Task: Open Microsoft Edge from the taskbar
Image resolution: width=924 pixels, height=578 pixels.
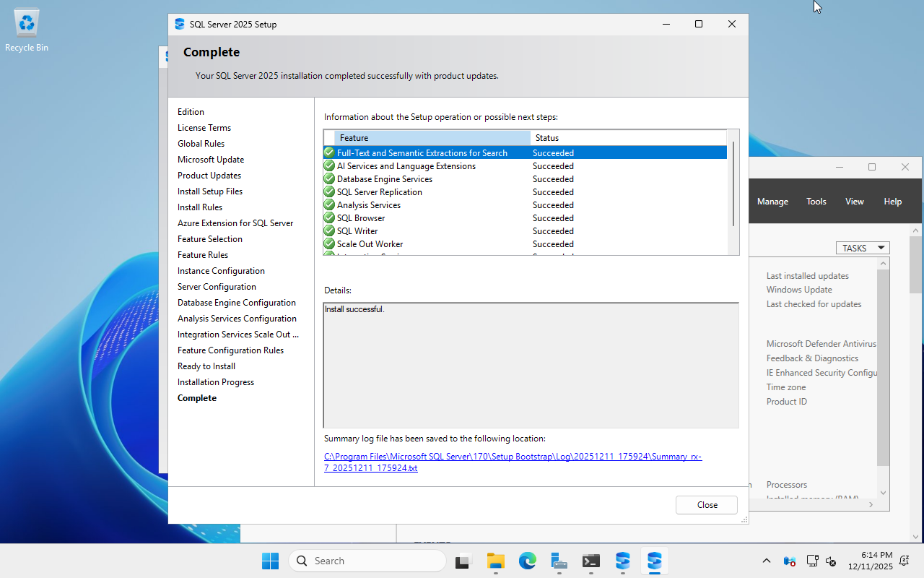Action: (x=528, y=561)
